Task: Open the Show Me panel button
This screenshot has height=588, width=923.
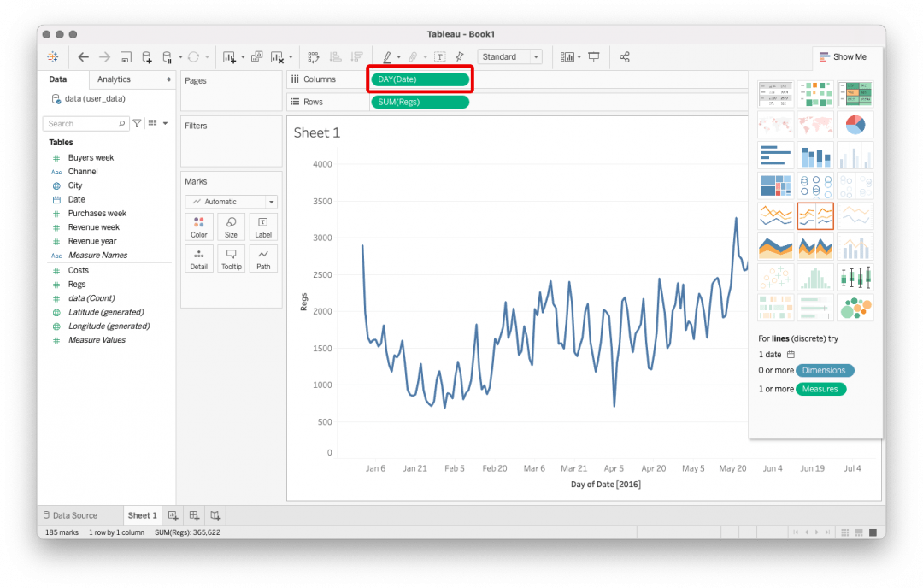Action: (844, 56)
